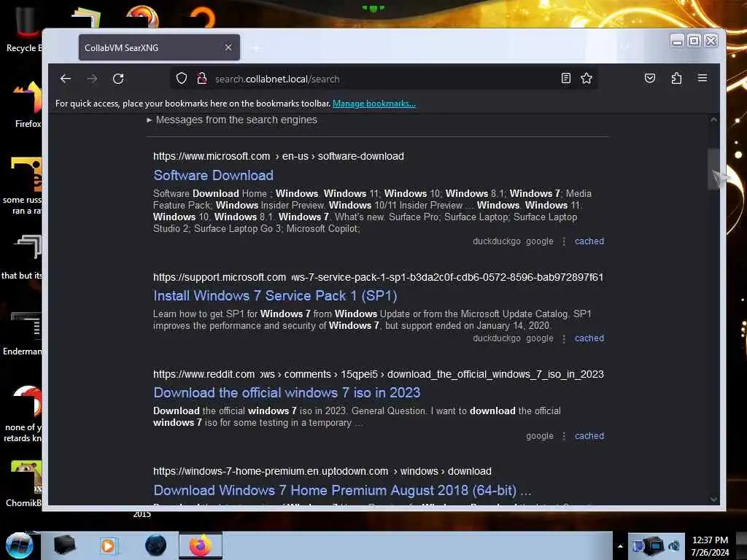Screen dimensions: 747x560
Task: Open the ChomikBox desktop icon
Action: [25, 484]
